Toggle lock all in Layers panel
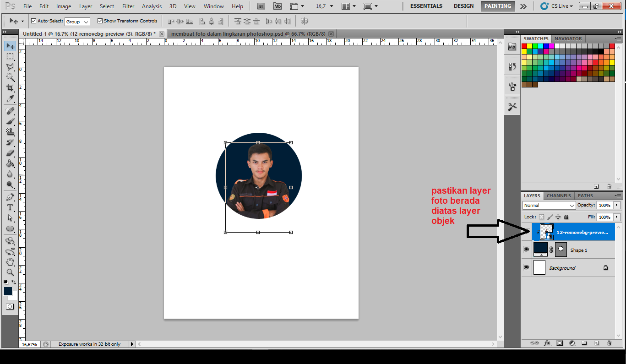 [x=566, y=217]
